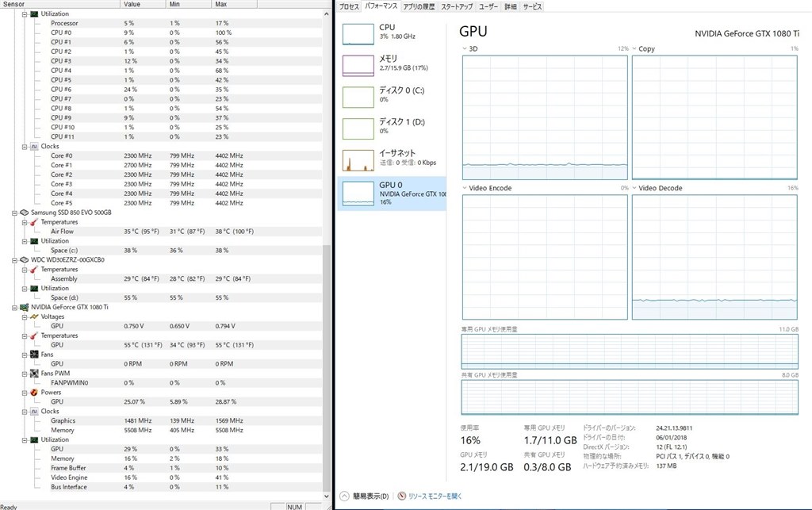812x510 pixels.
Task: Click the resource monitor icon in Task Manager
Action: [402, 496]
